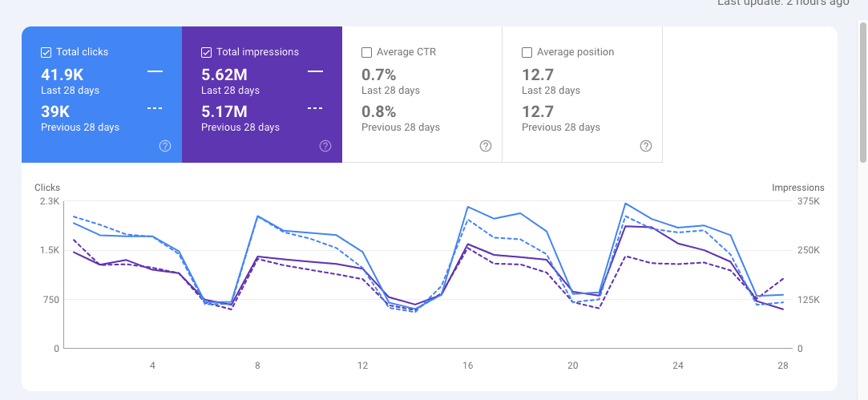Click the Impressions axis title
This screenshot has width=868, height=400.
(x=797, y=188)
